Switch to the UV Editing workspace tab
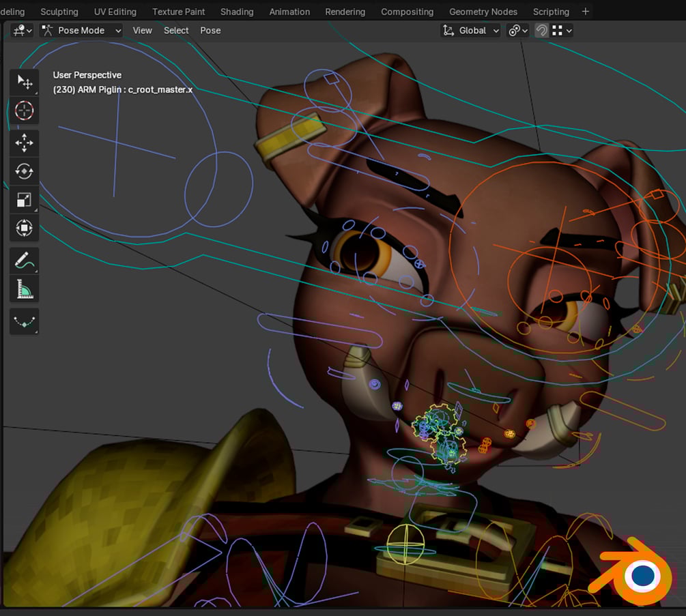This screenshot has width=686, height=616. (115, 12)
